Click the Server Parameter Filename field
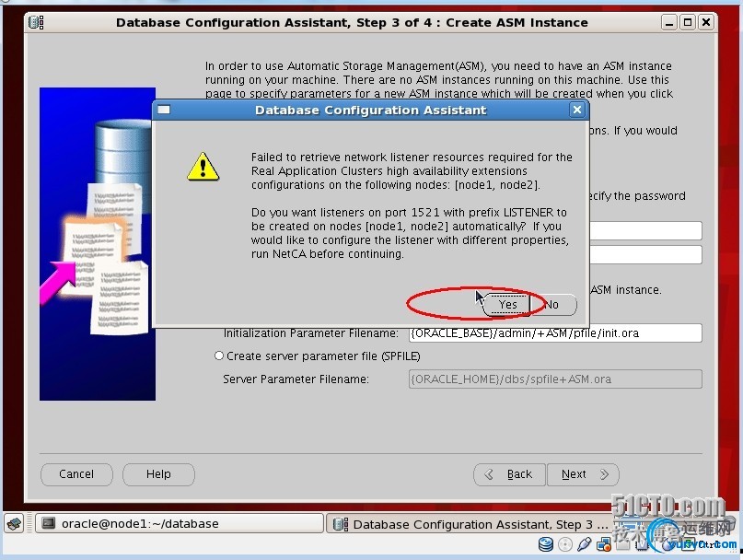The height and width of the screenshot is (560, 743). tap(555, 379)
